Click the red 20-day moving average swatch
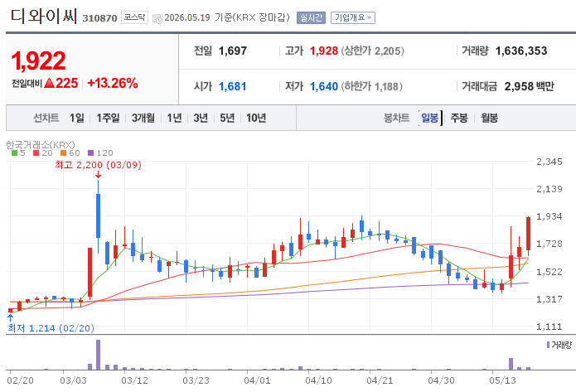The width and height of the screenshot is (576, 392). point(36,152)
